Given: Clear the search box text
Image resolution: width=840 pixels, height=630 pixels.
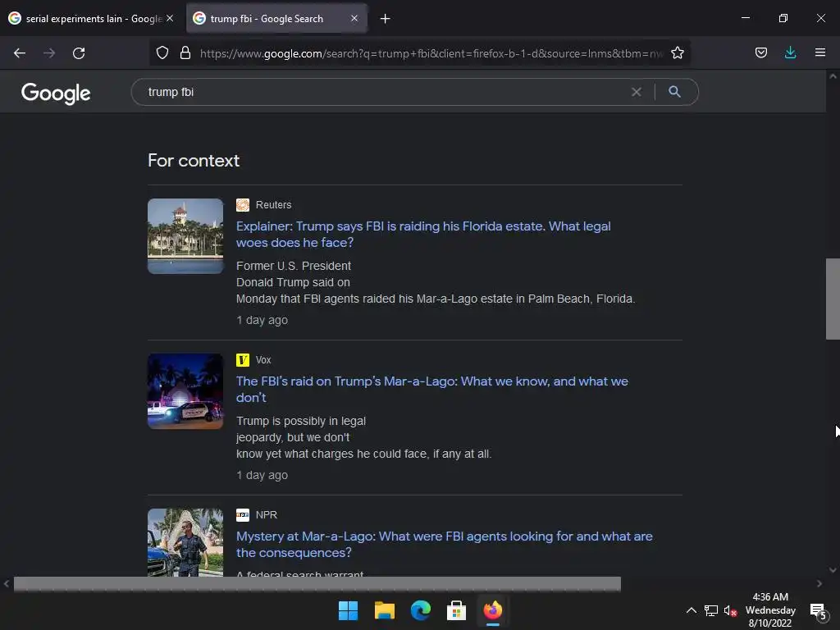Looking at the screenshot, I should [x=637, y=92].
